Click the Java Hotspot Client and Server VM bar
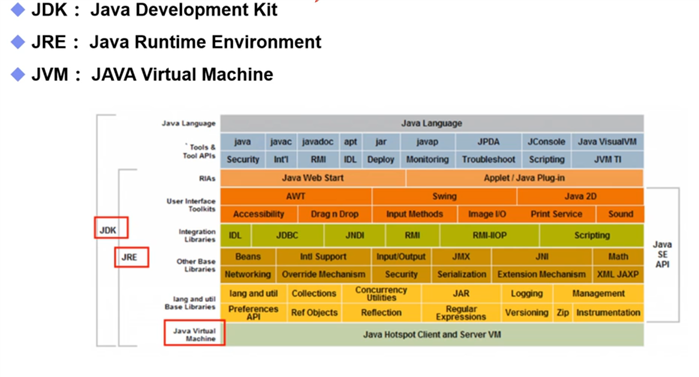The height and width of the screenshot is (377, 699). pyautogui.click(x=432, y=334)
